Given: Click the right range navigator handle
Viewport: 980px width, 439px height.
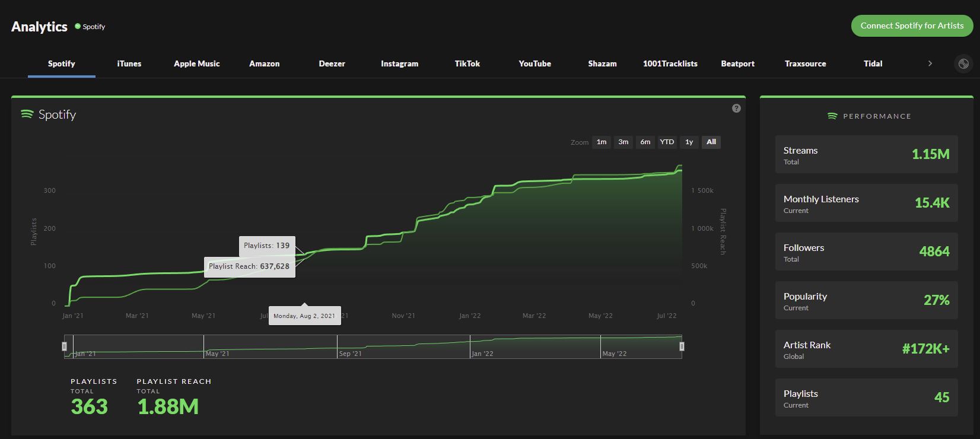Looking at the screenshot, I should pos(682,346).
